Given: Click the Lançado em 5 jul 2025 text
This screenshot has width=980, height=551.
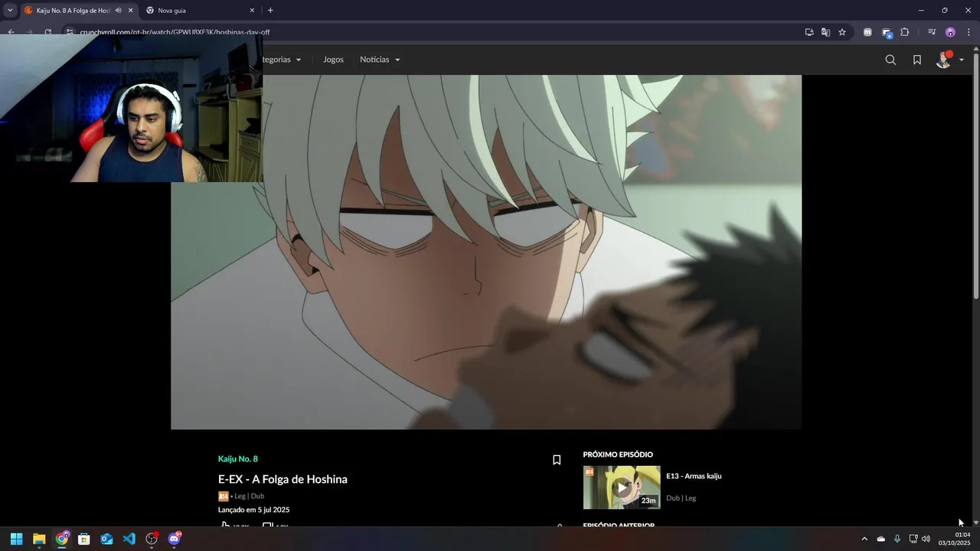Looking at the screenshot, I should click(x=253, y=510).
